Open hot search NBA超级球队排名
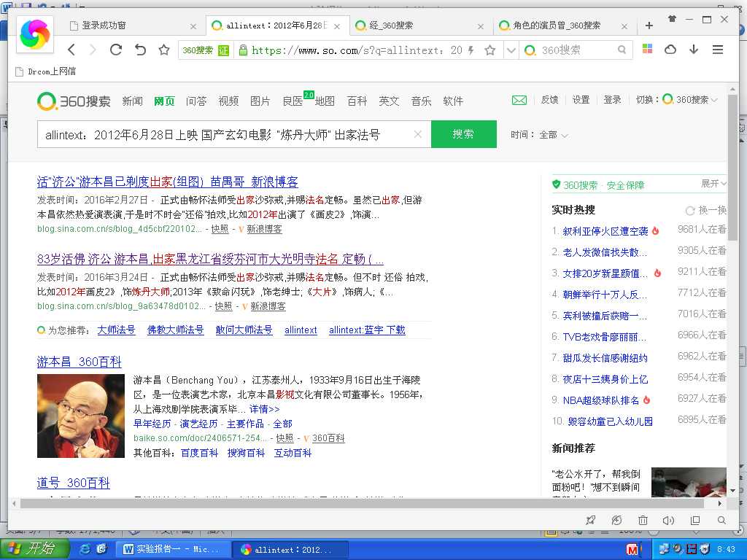This screenshot has width=747, height=560. [601, 400]
